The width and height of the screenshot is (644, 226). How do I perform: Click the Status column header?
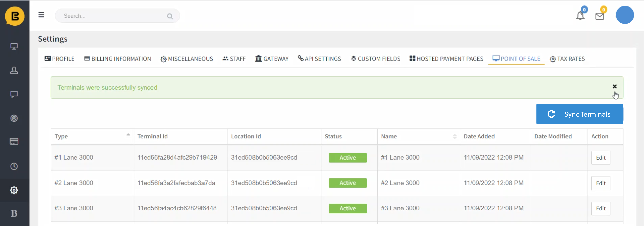(349, 136)
